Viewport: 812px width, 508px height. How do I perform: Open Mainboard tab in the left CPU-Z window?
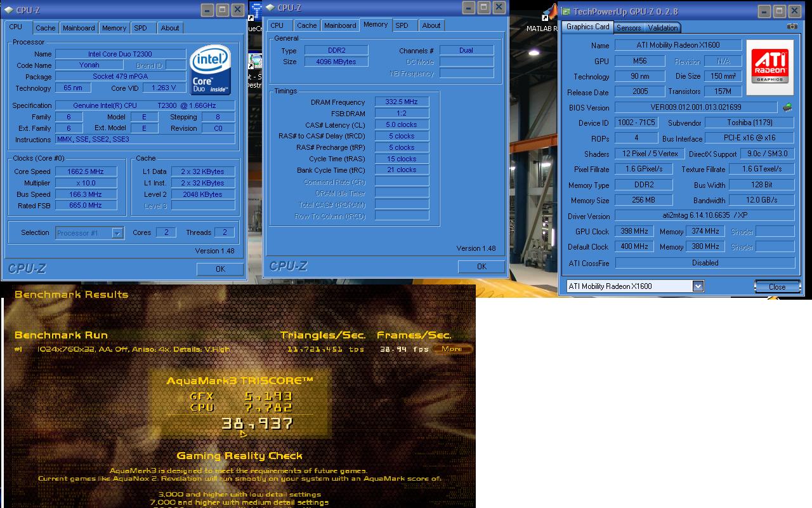pos(79,28)
